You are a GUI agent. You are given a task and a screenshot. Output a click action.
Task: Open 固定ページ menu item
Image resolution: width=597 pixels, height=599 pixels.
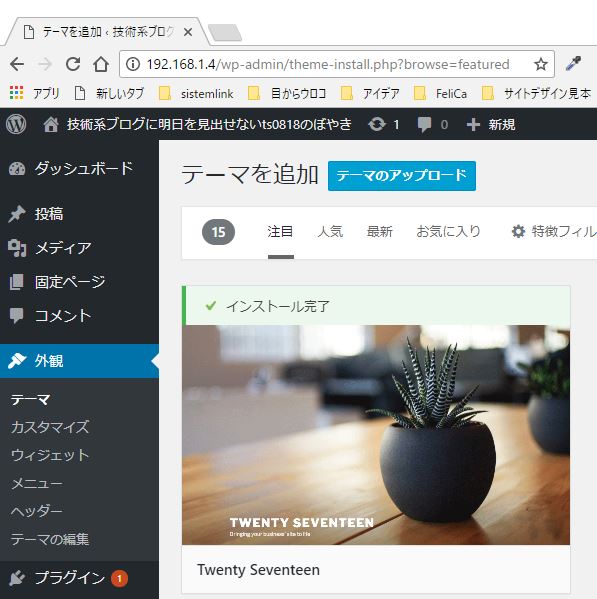(79, 282)
